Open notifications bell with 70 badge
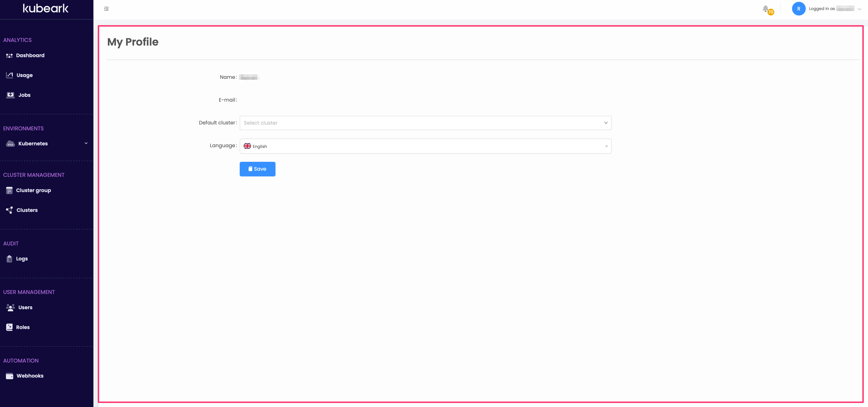The image size is (868, 407). (x=766, y=9)
